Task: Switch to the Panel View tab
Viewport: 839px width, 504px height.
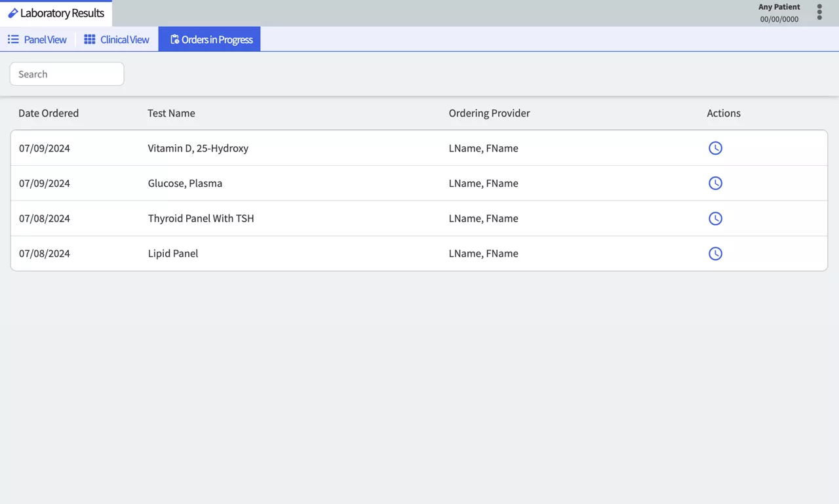Action: tap(37, 39)
